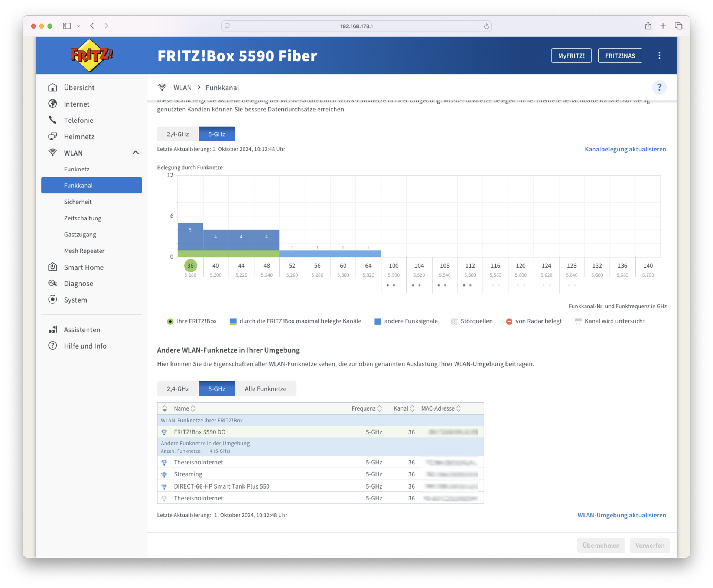The width and height of the screenshot is (713, 588).
Task: Click the FRITZ!NAS button
Action: (620, 55)
